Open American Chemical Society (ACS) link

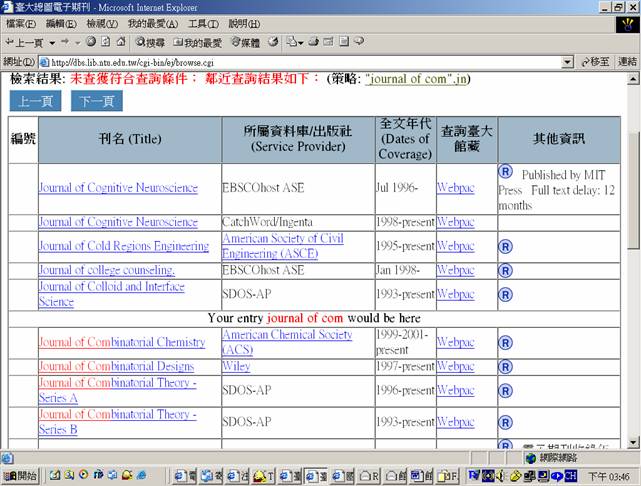(287, 342)
